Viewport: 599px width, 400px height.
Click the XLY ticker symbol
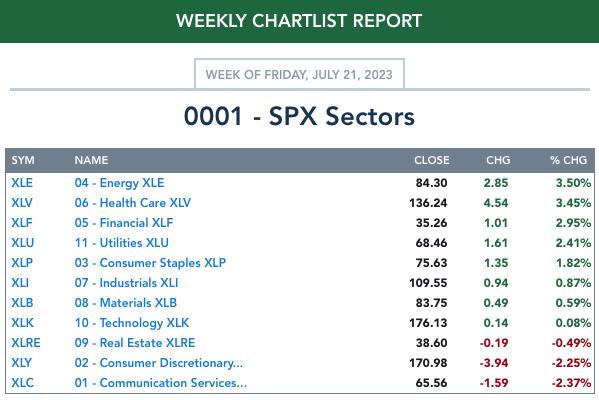click(21, 363)
